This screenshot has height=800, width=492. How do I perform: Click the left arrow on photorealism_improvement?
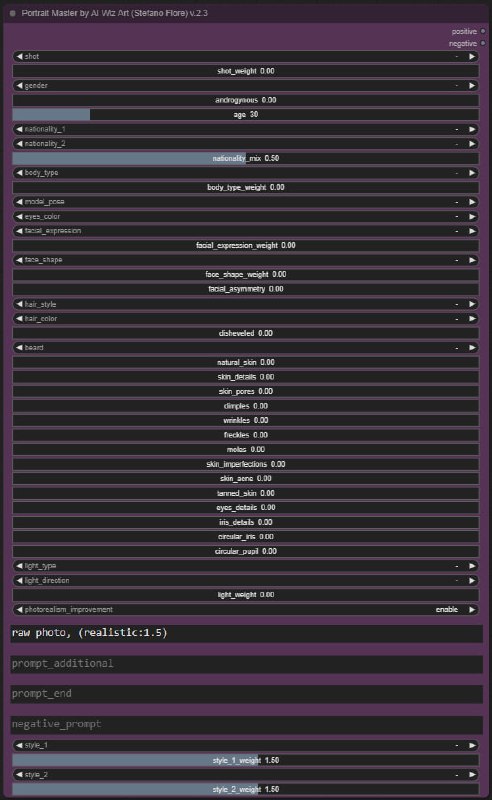tap(19, 609)
